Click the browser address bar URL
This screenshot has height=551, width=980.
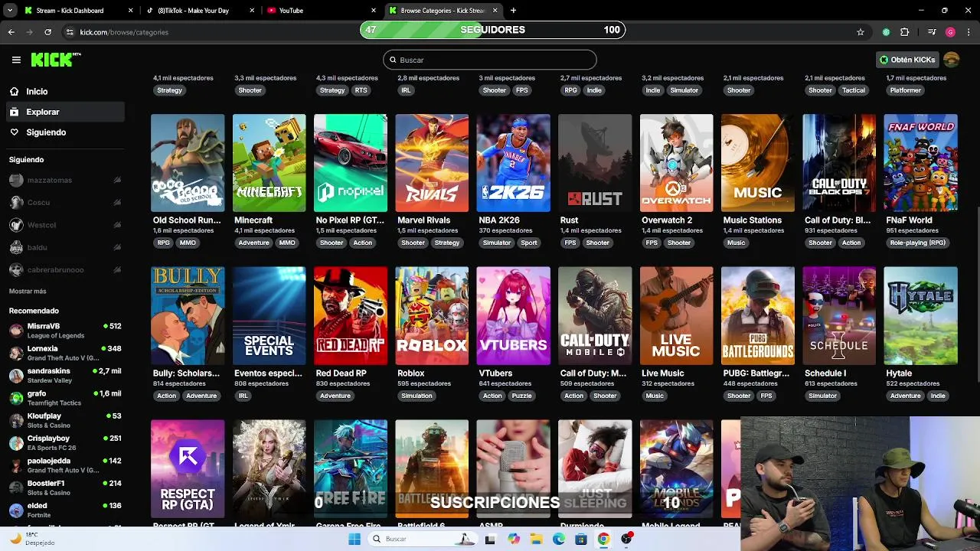coord(124,32)
